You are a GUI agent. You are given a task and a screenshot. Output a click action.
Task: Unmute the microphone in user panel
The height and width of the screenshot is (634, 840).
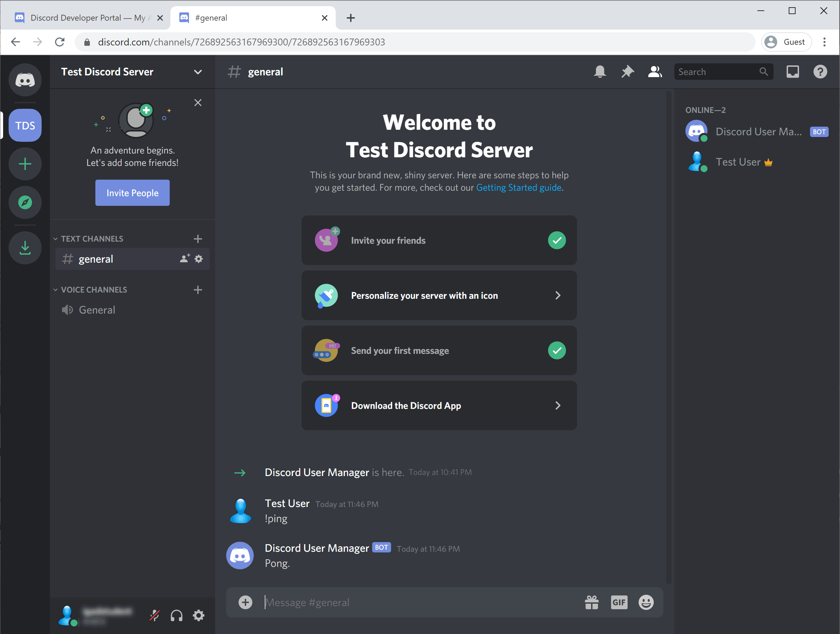click(x=155, y=615)
